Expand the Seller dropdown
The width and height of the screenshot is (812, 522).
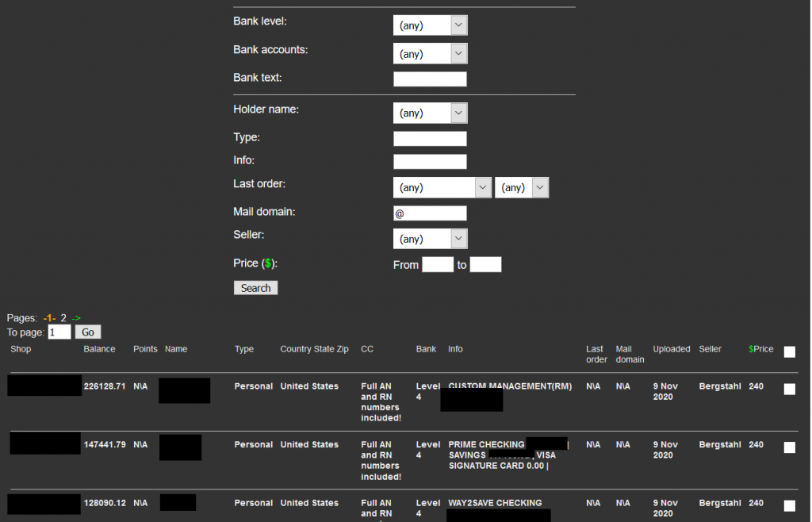[430, 239]
